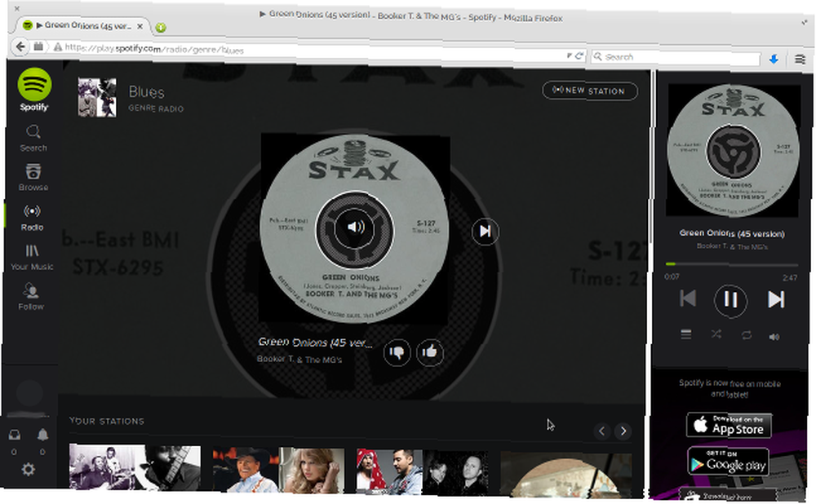Image resolution: width=816 pixels, height=504 pixels.
Task: Skip to next track beside album art
Action: 485,231
